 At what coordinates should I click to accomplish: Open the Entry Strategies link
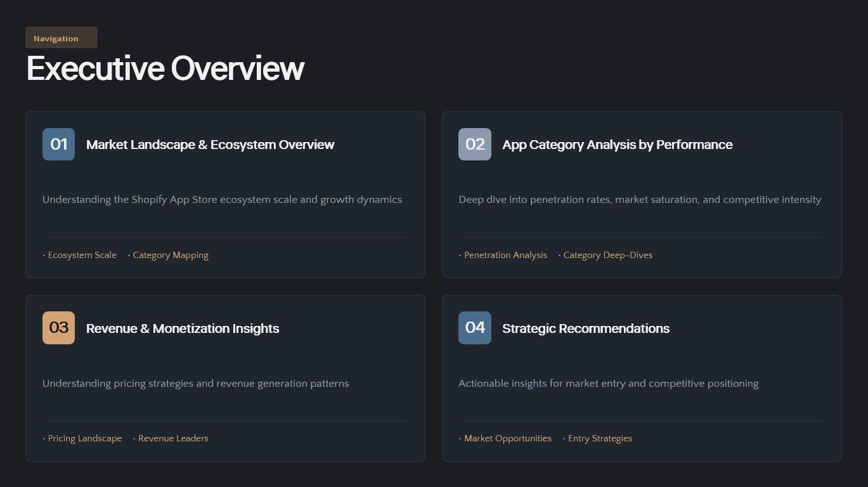pyautogui.click(x=600, y=439)
